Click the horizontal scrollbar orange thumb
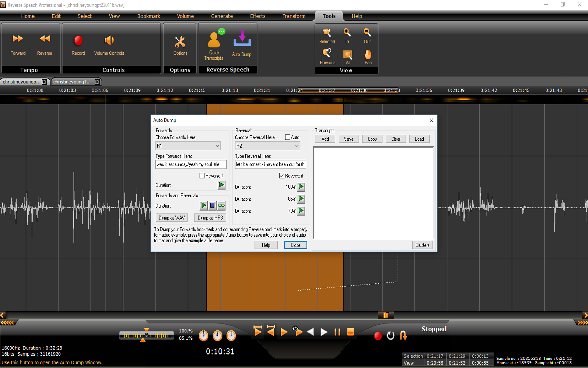This screenshot has width=588, height=368. tap(386, 315)
